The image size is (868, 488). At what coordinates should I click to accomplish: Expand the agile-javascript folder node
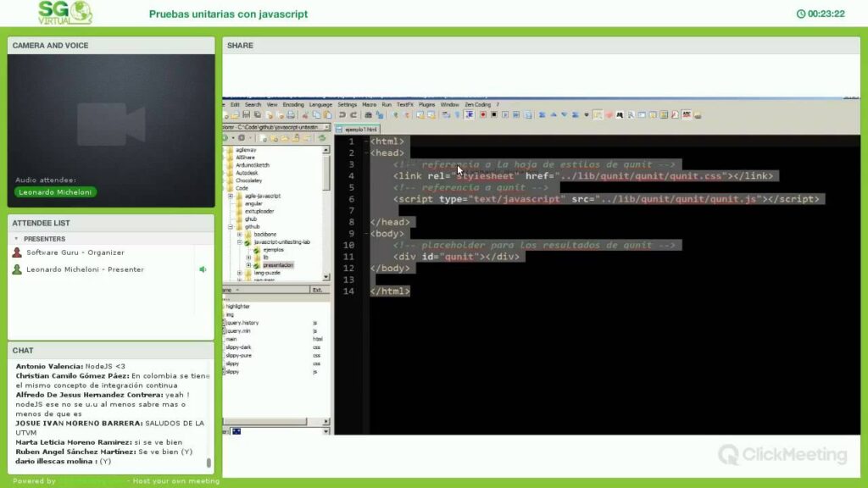230,196
